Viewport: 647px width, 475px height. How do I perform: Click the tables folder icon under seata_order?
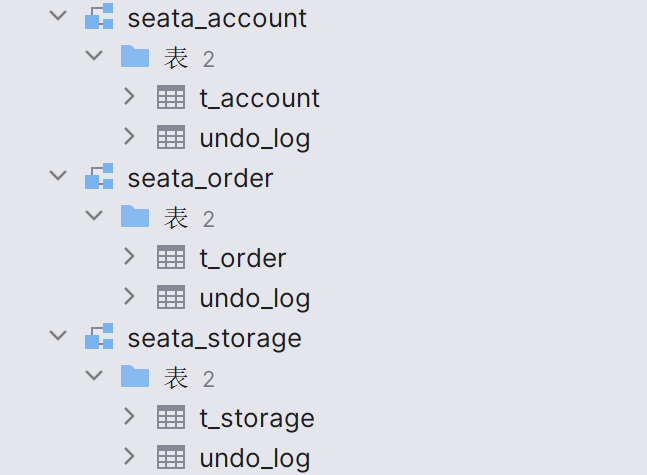(x=135, y=217)
